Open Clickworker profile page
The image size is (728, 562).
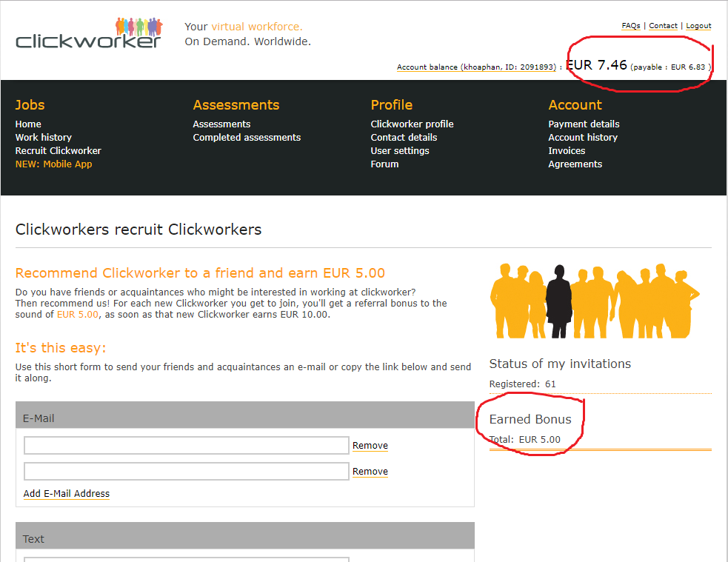(x=412, y=124)
